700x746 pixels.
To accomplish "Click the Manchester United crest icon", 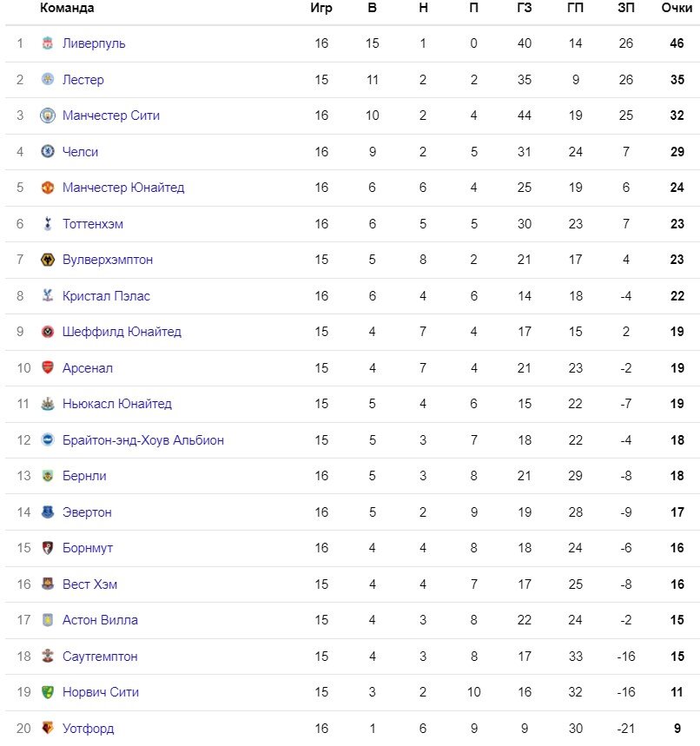I will [48, 188].
